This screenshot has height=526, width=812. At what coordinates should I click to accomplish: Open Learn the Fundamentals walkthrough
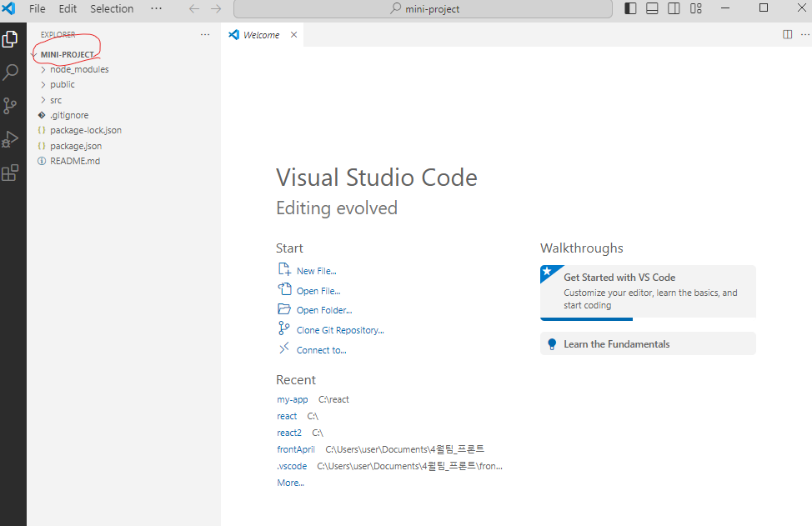[x=648, y=343]
